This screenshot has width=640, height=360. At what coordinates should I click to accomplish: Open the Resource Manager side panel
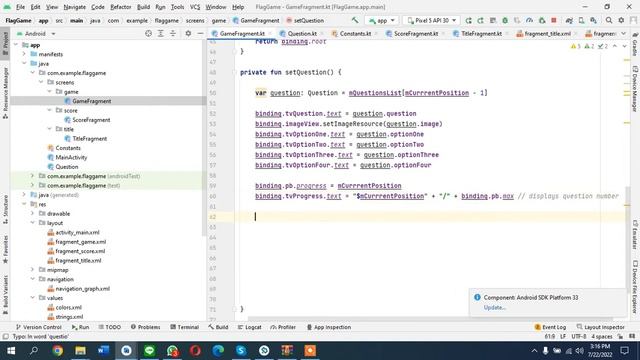pyautogui.click(x=5, y=94)
